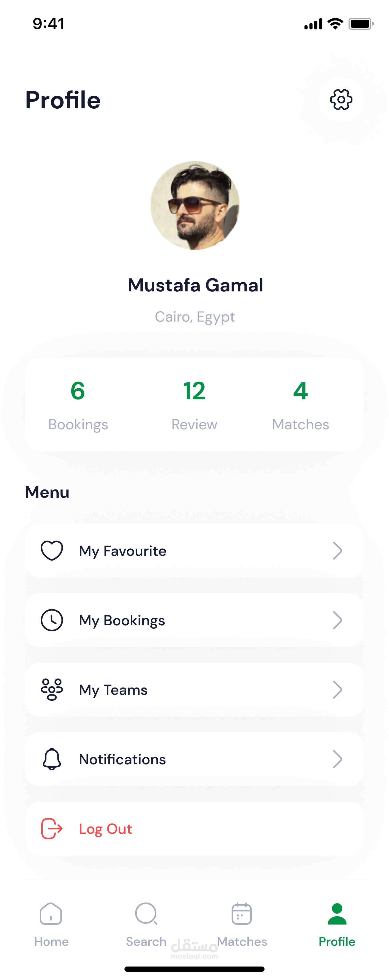Tap the Home house icon
389x980 pixels.
point(51,913)
